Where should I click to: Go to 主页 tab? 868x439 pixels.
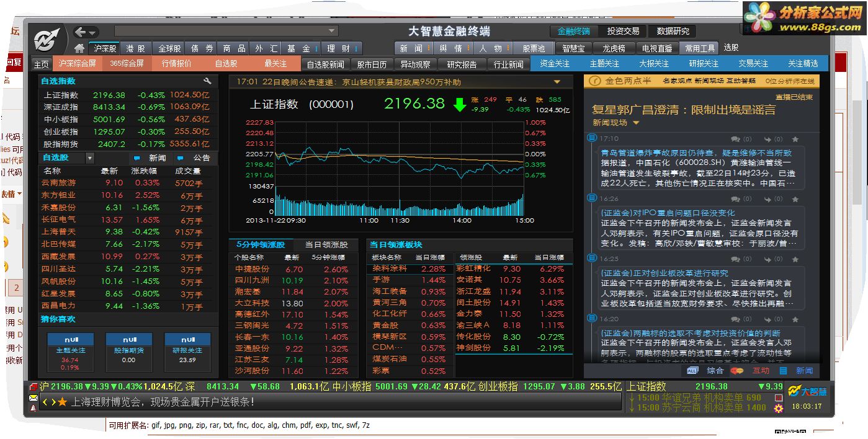point(41,64)
